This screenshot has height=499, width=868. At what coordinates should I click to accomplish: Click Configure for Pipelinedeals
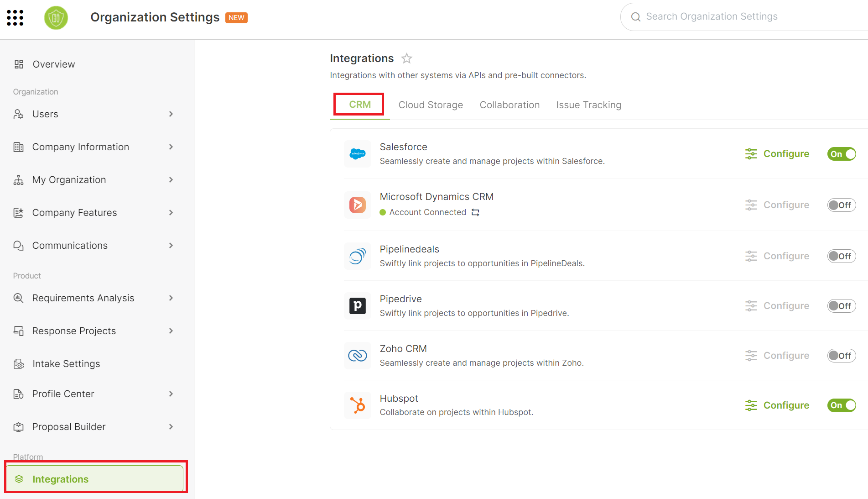(x=786, y=256)
